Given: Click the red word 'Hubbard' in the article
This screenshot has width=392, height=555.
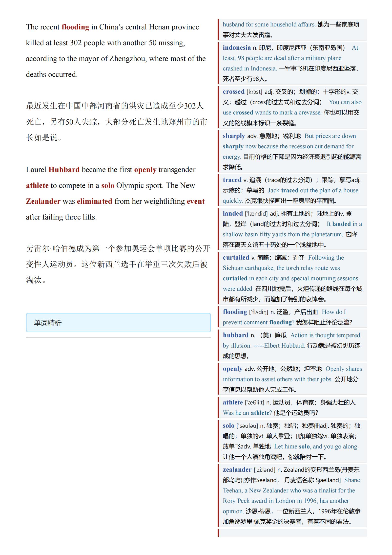Looking at the screenshot, I should pos(64,170).
